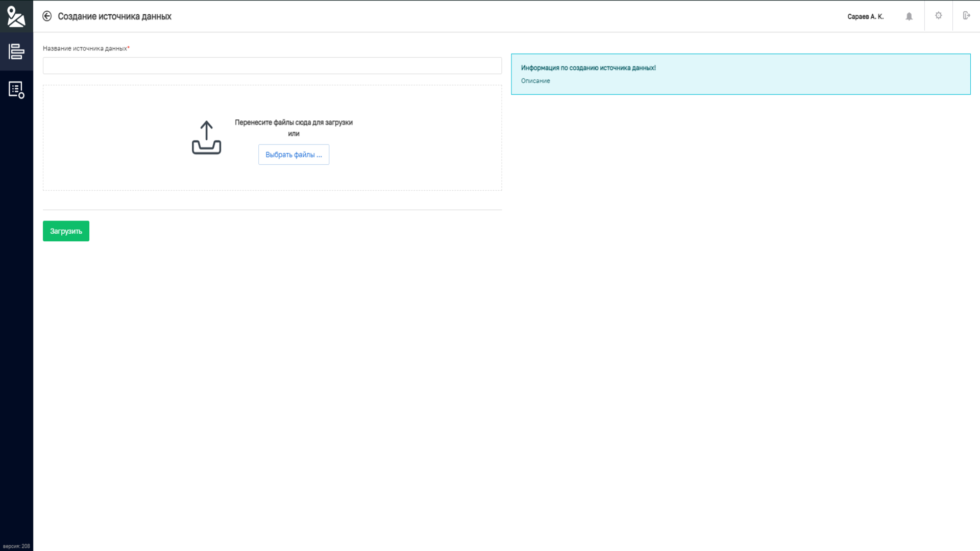Click the 'Описание' text in info box

coord(535,81)
